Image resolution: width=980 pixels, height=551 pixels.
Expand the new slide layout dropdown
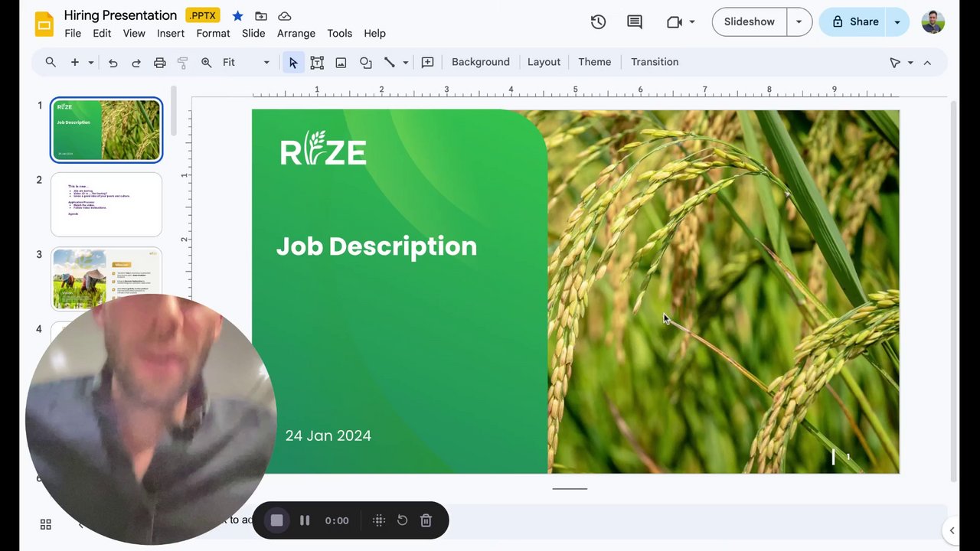point(91,62)
